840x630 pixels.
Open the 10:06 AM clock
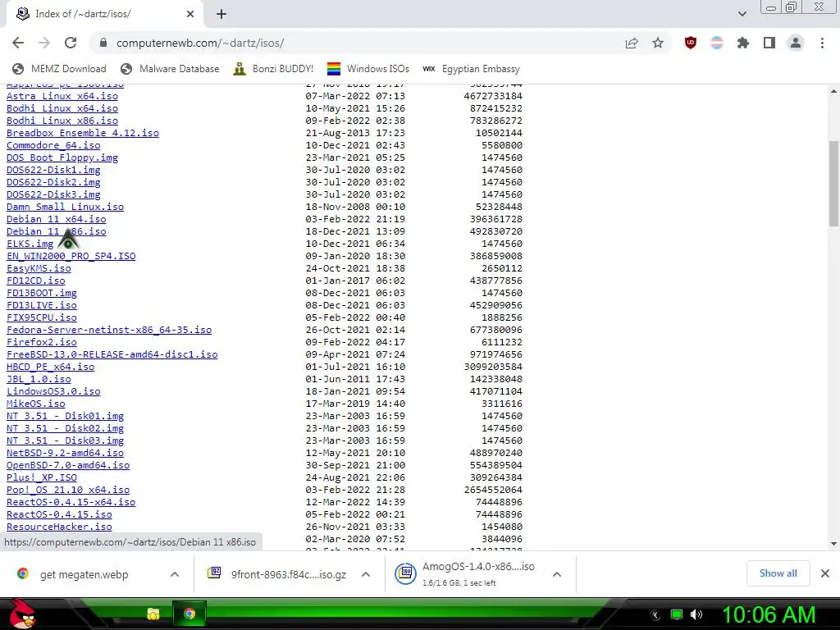769,614
